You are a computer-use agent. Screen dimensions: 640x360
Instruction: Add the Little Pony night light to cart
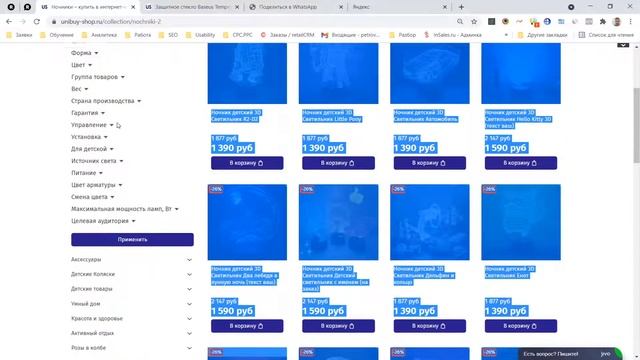[338, 163]
